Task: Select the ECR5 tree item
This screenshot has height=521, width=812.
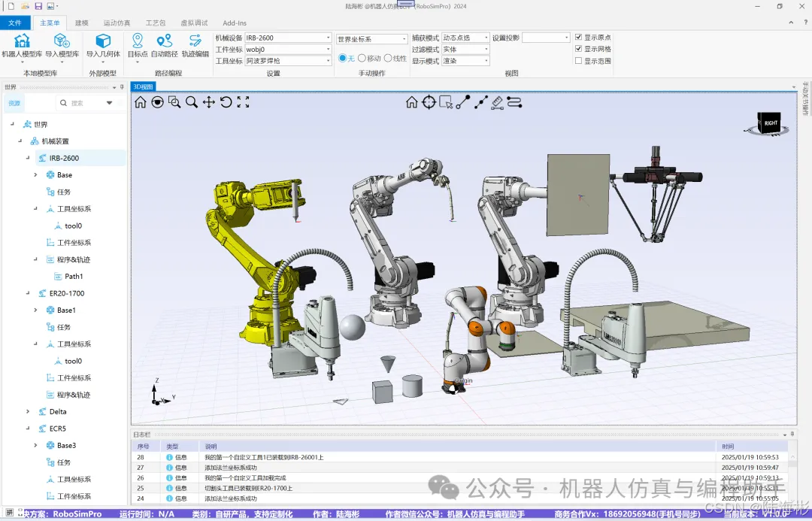Action: (57, 429)
